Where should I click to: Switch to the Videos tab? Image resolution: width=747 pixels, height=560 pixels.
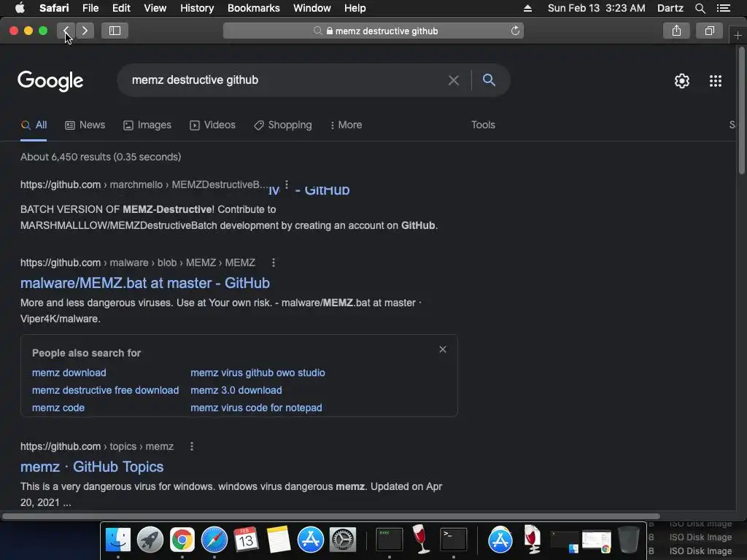(212, 125)
